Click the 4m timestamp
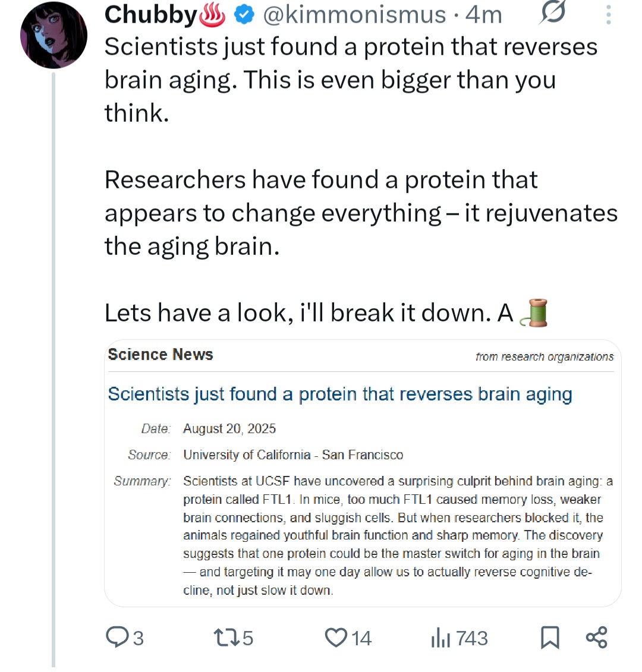 point(484,15)
